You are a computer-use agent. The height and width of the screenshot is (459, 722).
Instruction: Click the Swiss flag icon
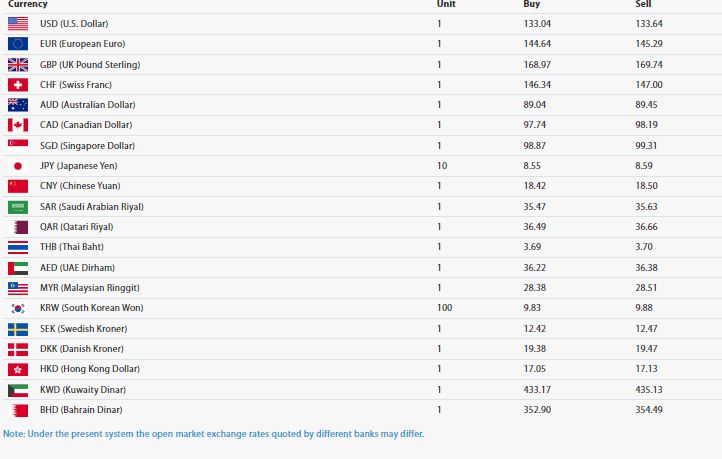click(18, 85)
